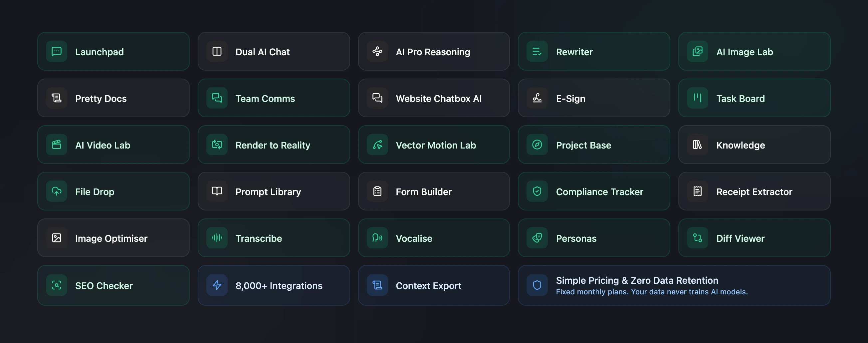868x343 pixels.
Task: Click the Render to Reality refresh icon
Action: (217, 145)
